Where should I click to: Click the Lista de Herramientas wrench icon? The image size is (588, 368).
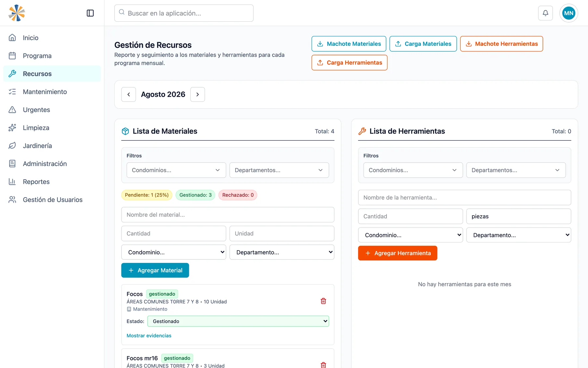point(362,131)
